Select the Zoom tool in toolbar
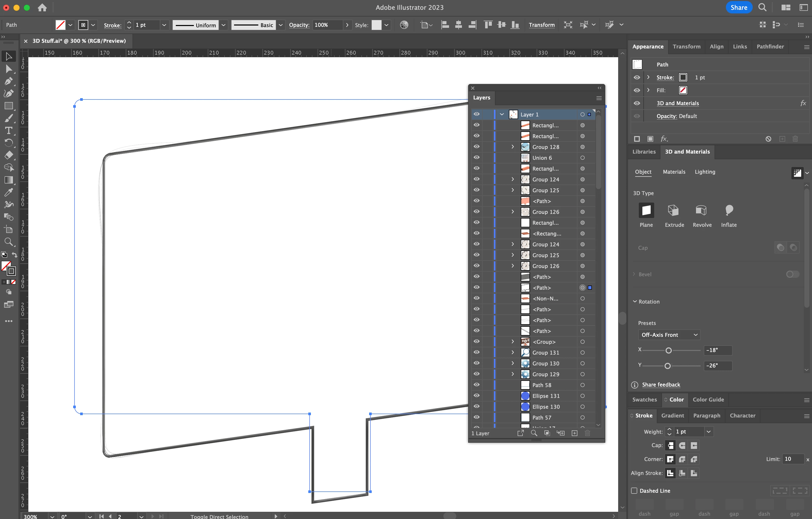 click(x=9, y=242)
